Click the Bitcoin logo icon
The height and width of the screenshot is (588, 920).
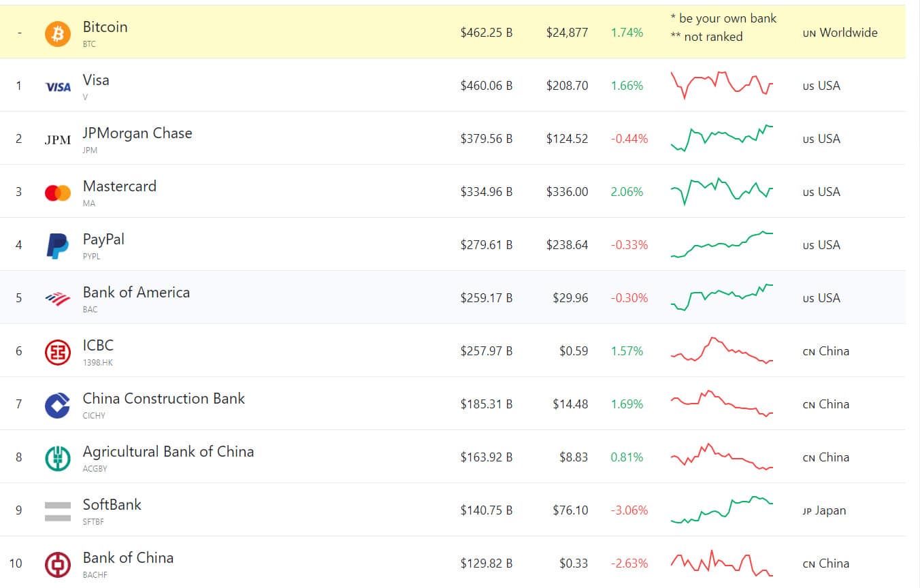click(x=58, y=33)
